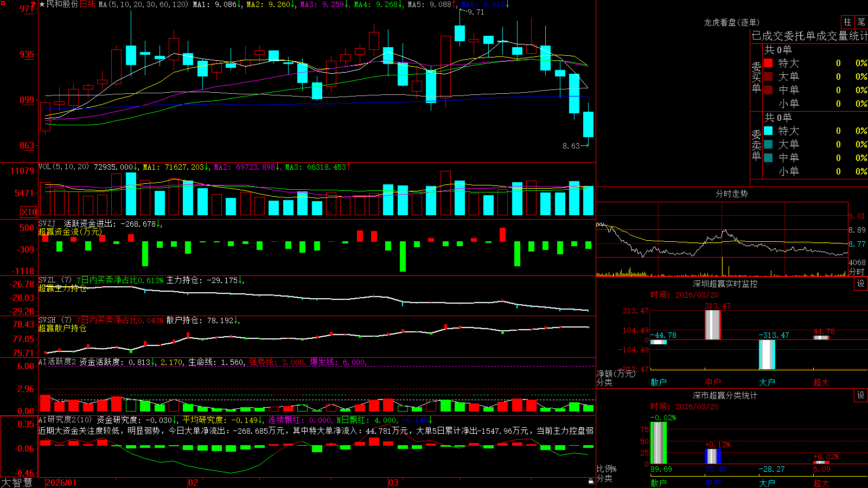Click the 深圳超赢实时监控 panel title
The height and width of the screenshot is (488, 868).
[x=725, y=284]
